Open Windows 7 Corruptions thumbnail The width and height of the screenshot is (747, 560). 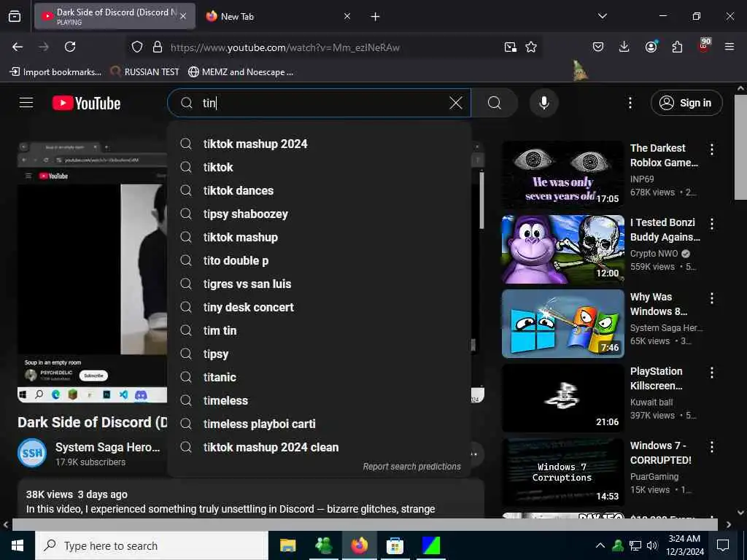(562, 472)
